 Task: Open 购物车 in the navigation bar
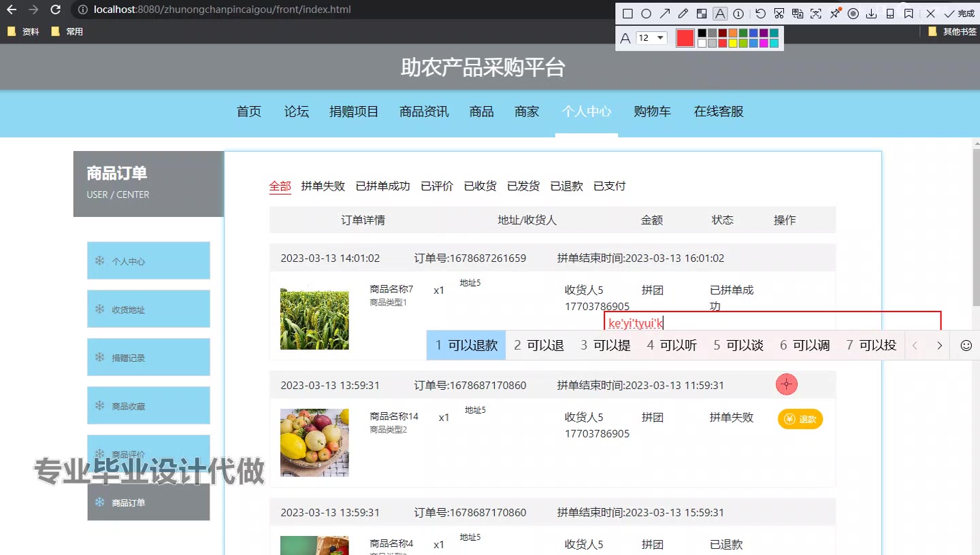653,112
